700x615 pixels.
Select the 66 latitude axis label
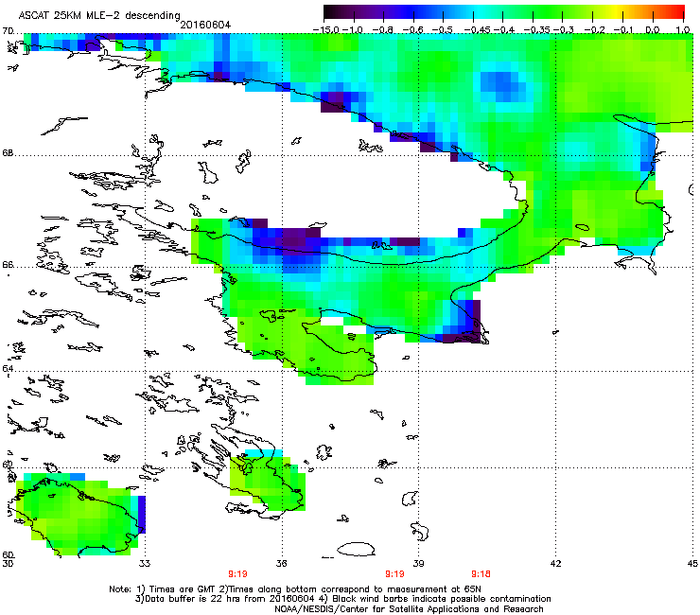pyautogui.click(x=8, y=264)
